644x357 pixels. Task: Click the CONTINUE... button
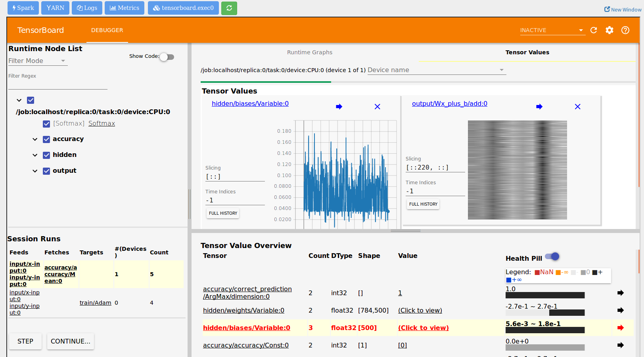(71, 341)
